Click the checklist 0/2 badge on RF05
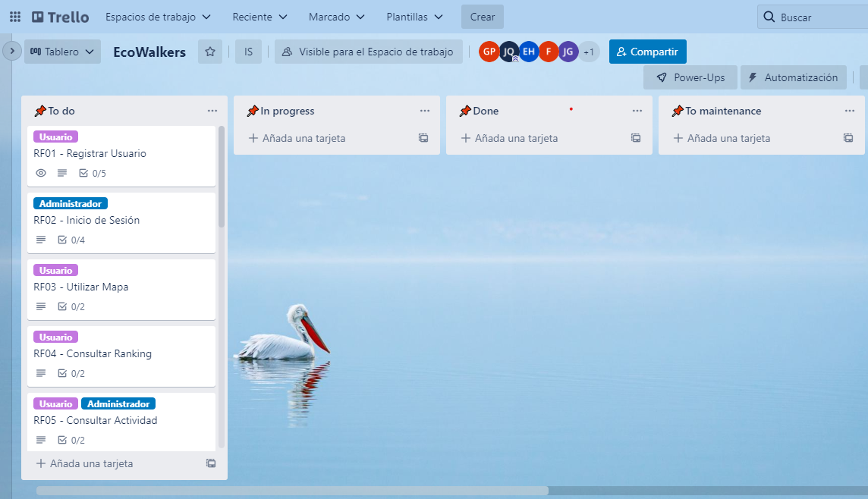The height and width of the screenshot is (499, 868). click(x=71, y=440)
